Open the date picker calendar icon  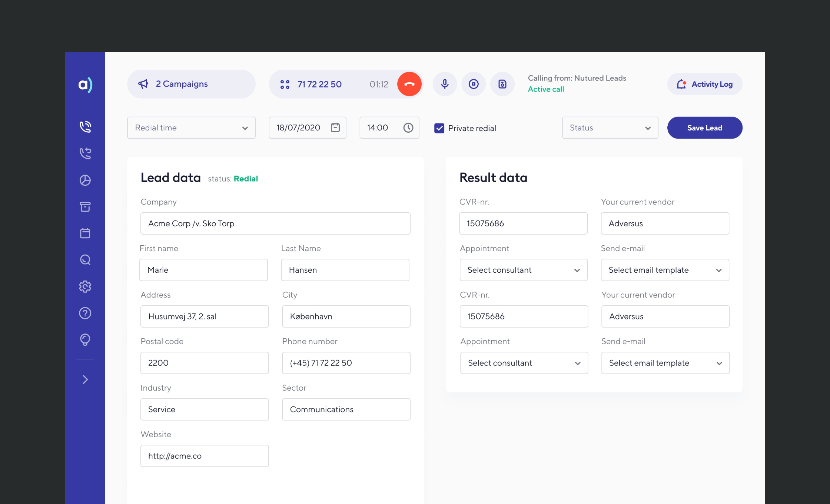[x=335, y=127]
